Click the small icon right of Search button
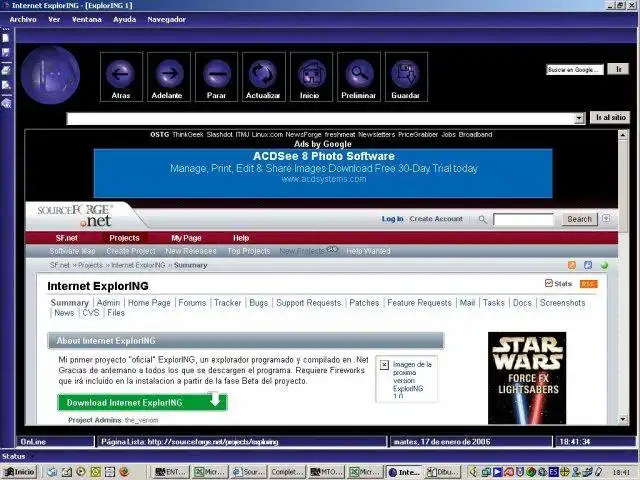The width and height of the screenshot is (640, 480). [x=606, y=218]
